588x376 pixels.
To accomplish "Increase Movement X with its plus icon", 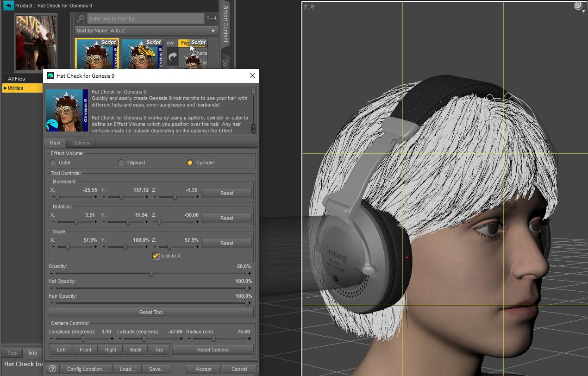I will (96, 197).
